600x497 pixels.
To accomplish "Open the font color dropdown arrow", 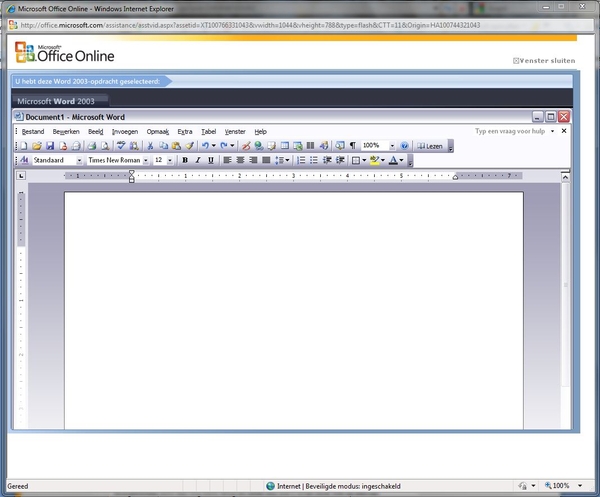I will click(x=401, y=160).
